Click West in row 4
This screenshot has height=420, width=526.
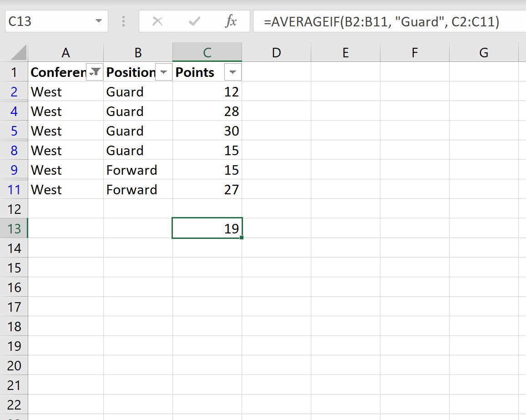point(46,111)
